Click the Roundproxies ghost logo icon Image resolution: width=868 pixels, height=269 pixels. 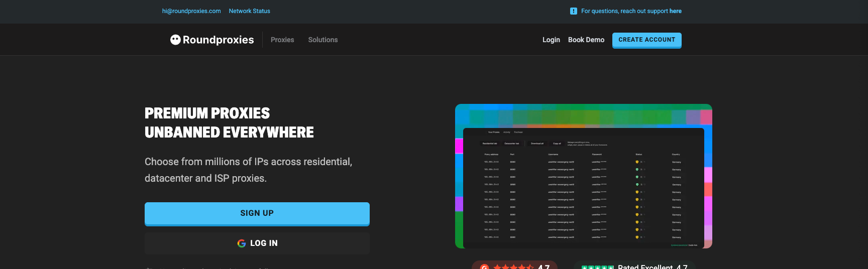coord(175,40)
